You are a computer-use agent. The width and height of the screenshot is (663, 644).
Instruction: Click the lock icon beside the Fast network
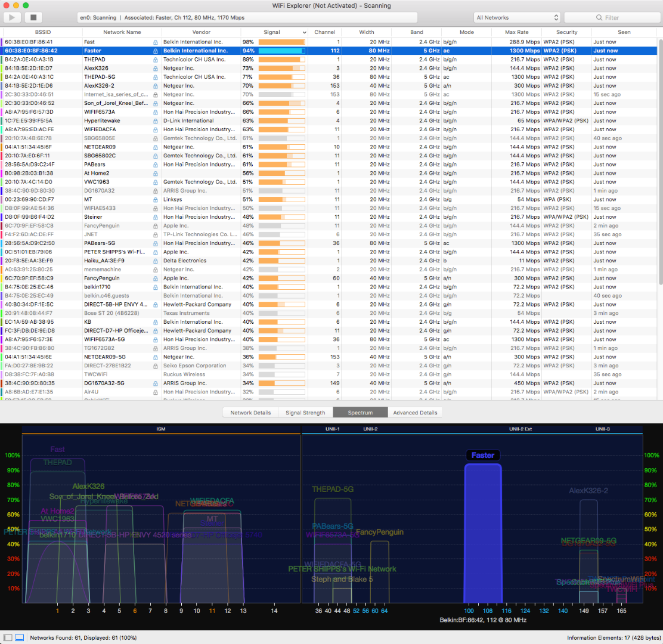click(155, 42)
